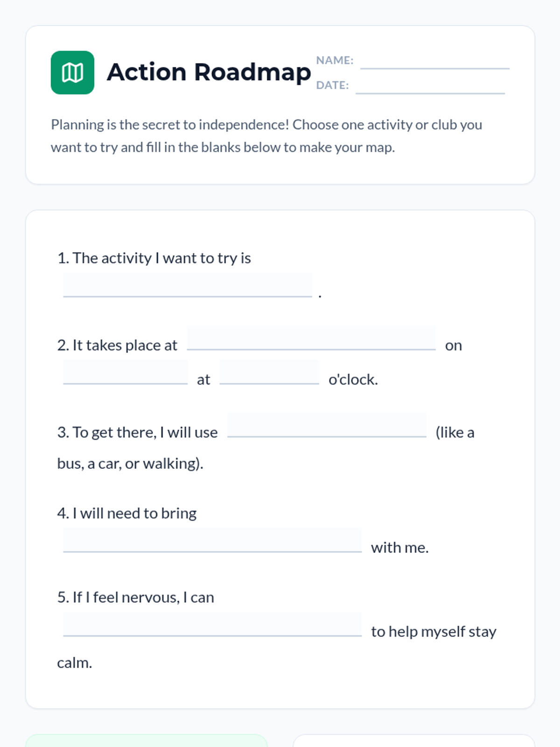Click the planning instructions paragraph

(x=266, y=136)
